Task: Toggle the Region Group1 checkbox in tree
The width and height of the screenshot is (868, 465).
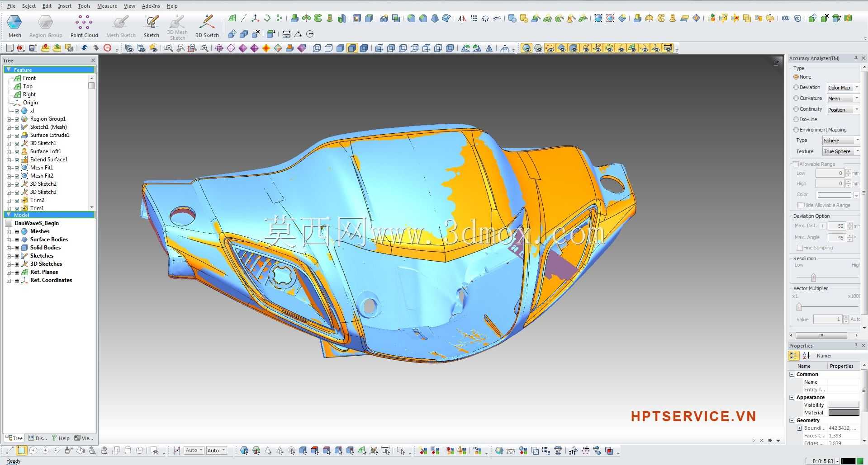Action: tap(17, 119)
